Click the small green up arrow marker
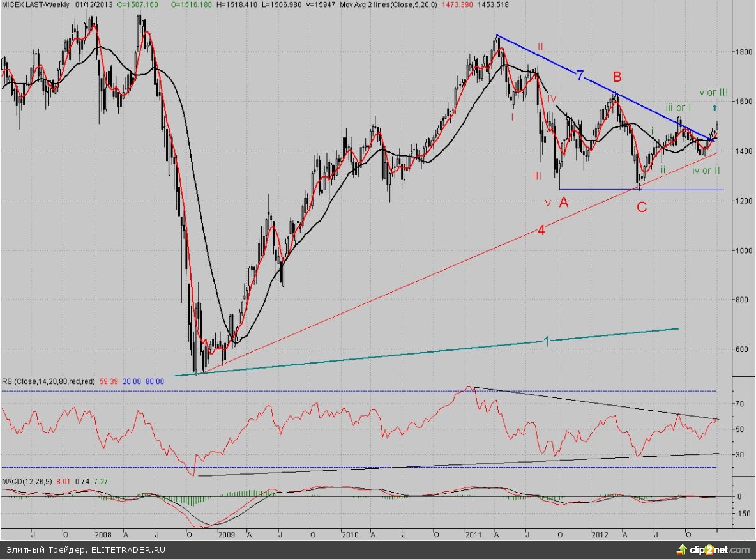Image resolution: width=756 pixels, height=559 pixels. (714, 108)
